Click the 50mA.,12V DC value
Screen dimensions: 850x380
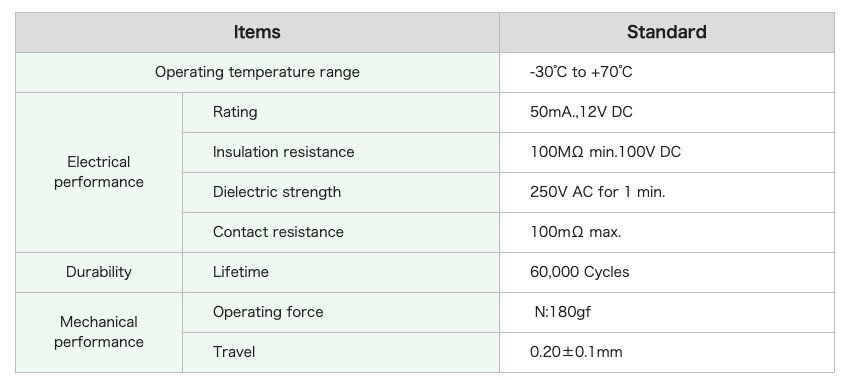581,112
